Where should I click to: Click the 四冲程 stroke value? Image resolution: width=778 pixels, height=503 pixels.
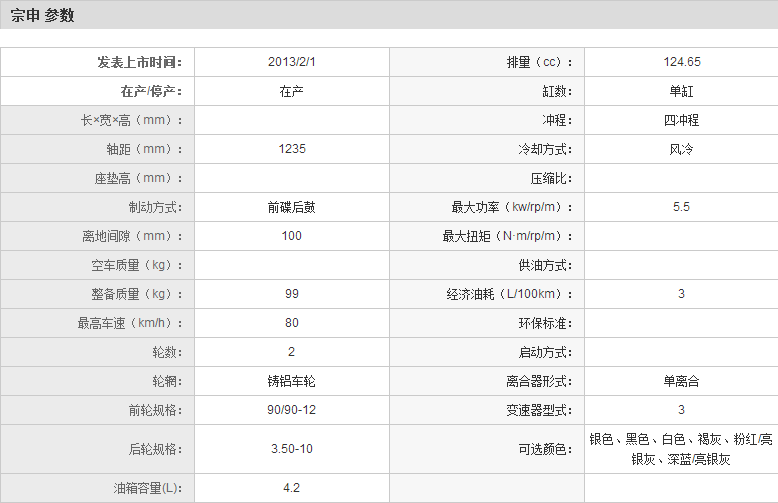[x=681, y=120]
